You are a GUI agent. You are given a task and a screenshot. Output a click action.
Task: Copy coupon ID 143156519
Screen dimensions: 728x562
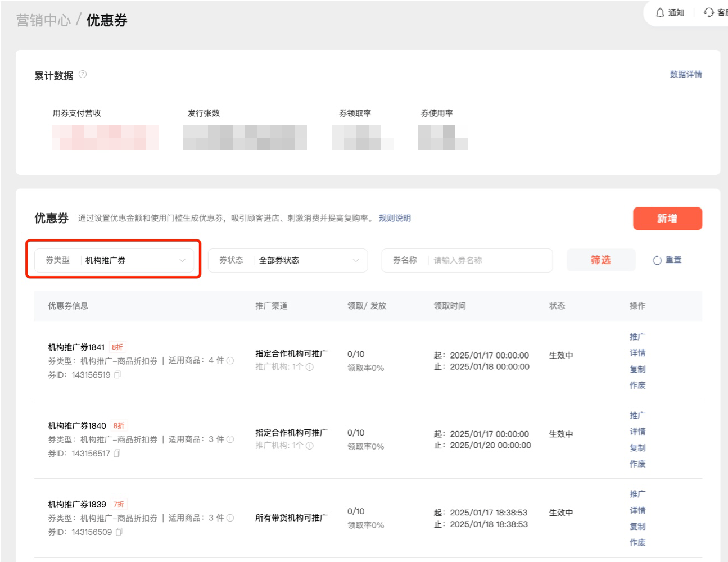point(117,375)
